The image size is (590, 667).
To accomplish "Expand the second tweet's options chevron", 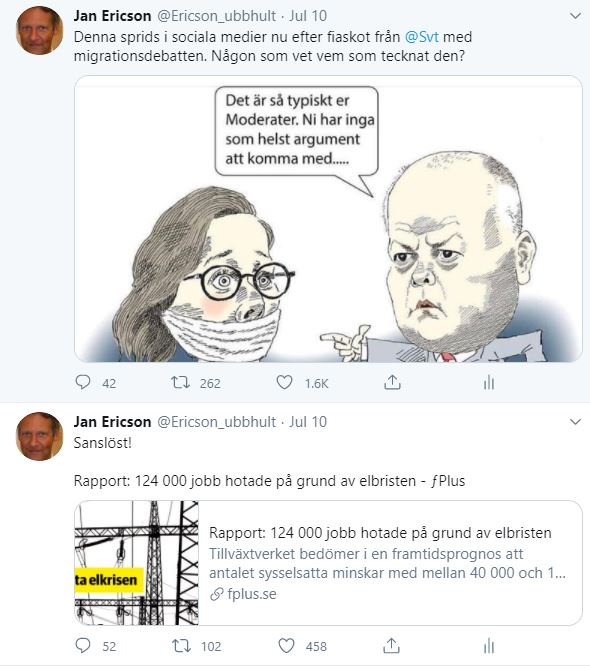I will click(575, 422).
